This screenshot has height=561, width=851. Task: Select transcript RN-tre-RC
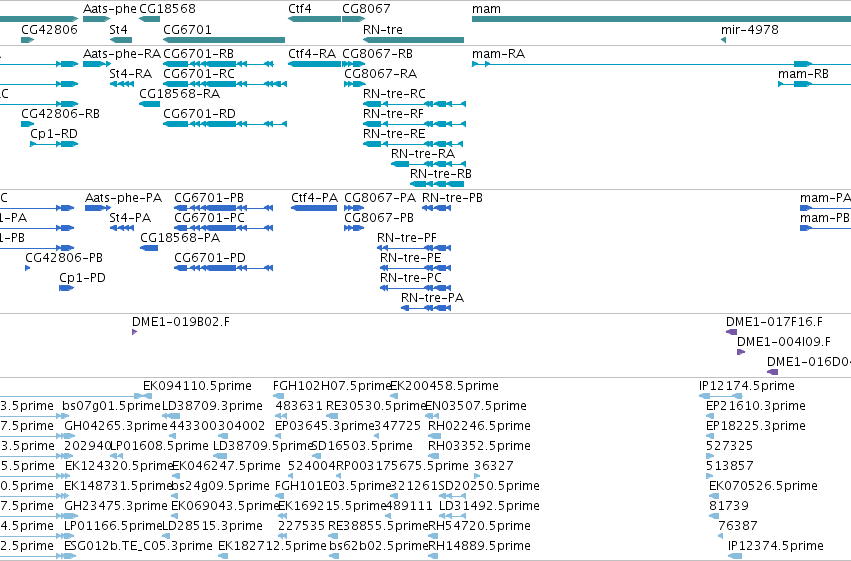pyautogui.click(x=414, y=104)
